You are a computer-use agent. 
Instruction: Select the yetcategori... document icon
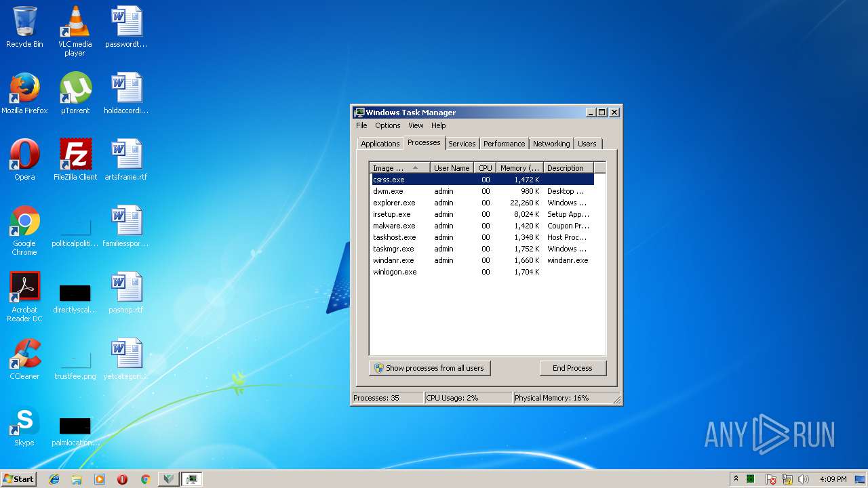point(126,359)
